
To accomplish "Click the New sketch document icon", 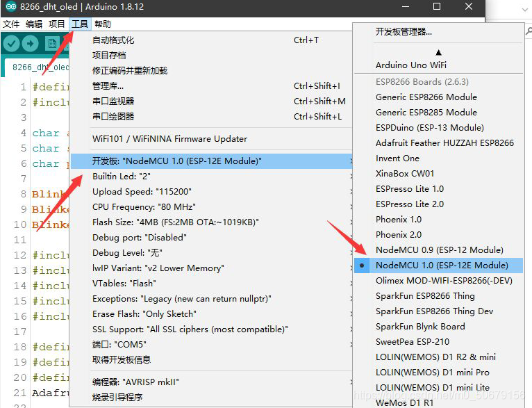I will click(52, 44).
